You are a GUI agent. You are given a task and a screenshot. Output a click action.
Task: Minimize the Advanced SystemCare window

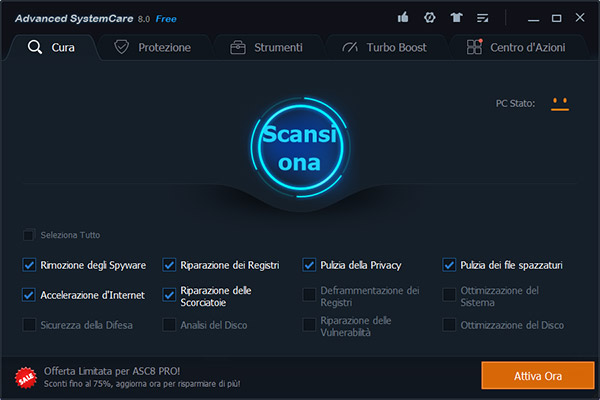point(533,18)
